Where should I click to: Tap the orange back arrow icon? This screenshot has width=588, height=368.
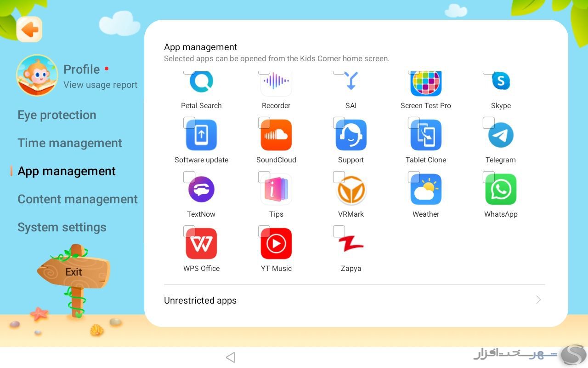[29, 30]
